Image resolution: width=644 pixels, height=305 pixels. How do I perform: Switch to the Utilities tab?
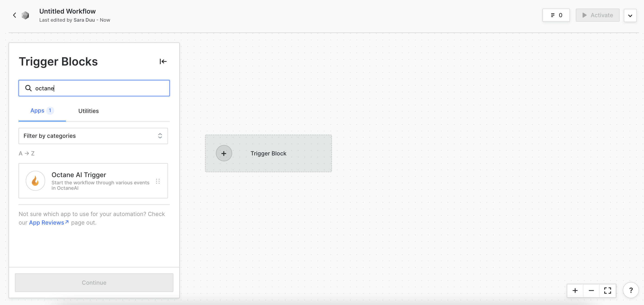tap(89, 111)
